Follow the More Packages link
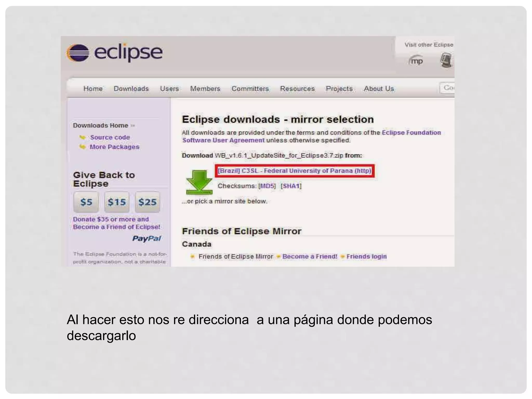 [115, 147]
